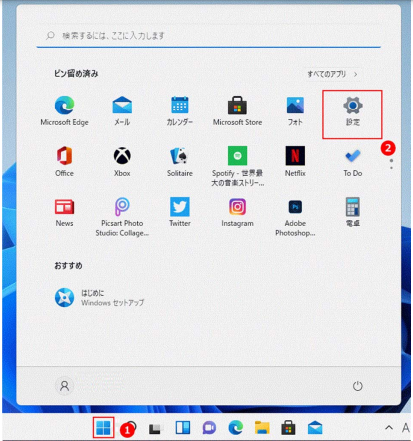Screen dimensions: 413x441
Task: Open Adobe Photoshop Express tile
Action: coord(295,217)
